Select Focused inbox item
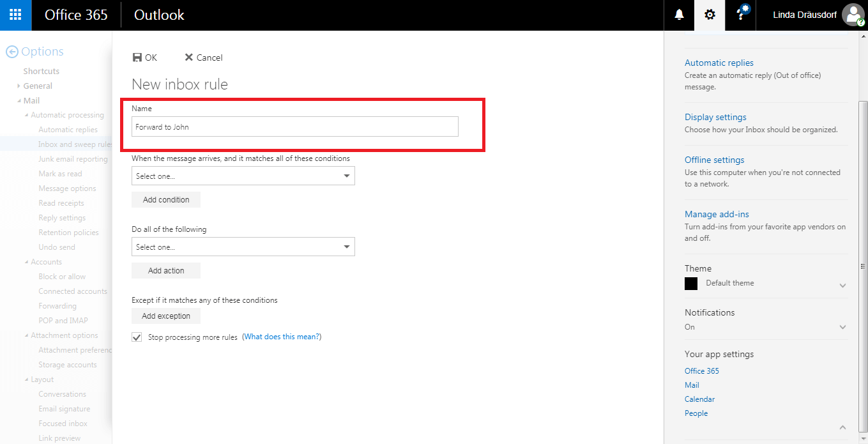The height and width of the screenshot is (444, 868). [x=63, y=424]
